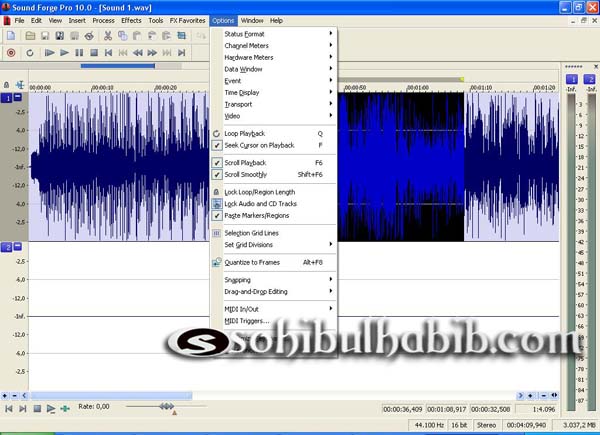
Task: Click the Save As icon
Action: (60, 36)
